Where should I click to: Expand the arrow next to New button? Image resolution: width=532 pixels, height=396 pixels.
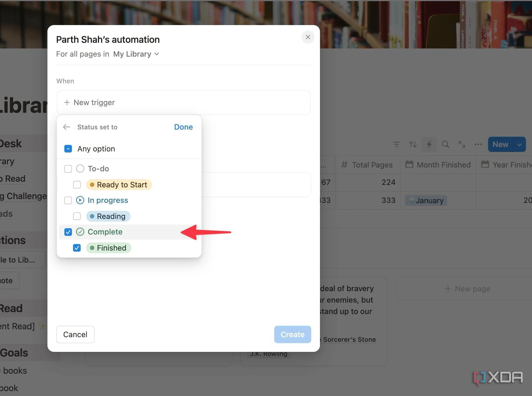(519, 145)
